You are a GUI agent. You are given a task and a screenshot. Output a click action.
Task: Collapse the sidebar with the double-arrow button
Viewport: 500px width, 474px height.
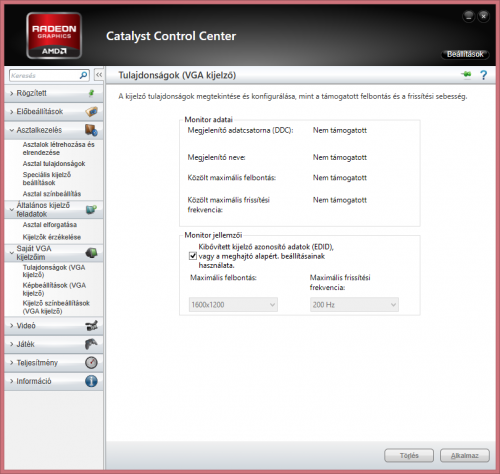coord(99,75)
